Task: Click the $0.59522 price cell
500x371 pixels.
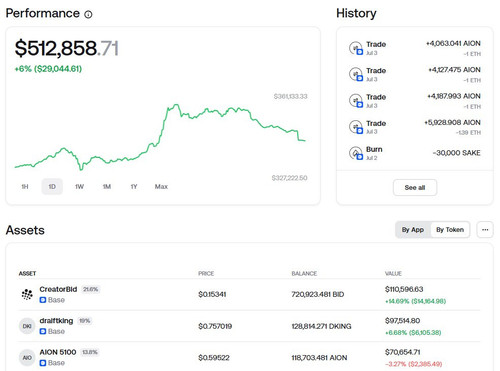Action: click(x=214, y=358)
